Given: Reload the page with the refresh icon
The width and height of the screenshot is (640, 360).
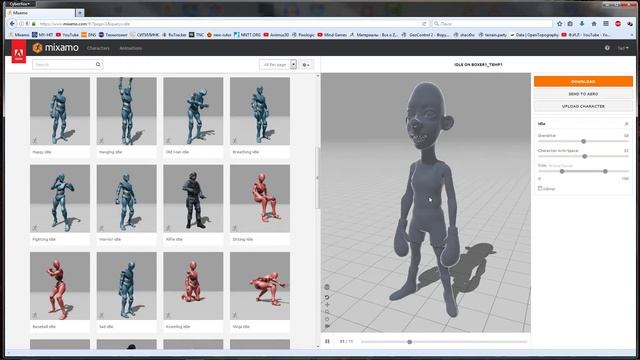Looking at the screenshot, I should [x=424, y=24].
